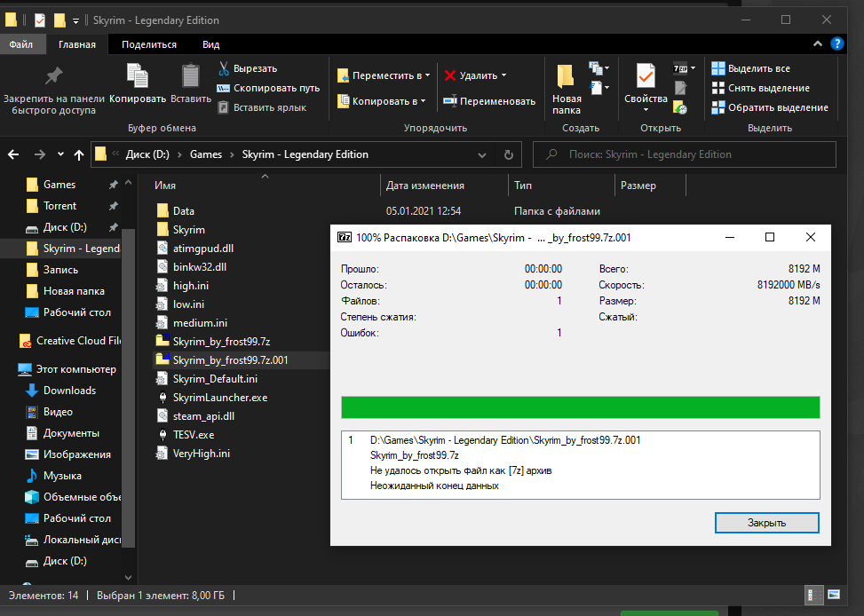Switch to large thumbnails view in status bar

[x=834, y=595]
